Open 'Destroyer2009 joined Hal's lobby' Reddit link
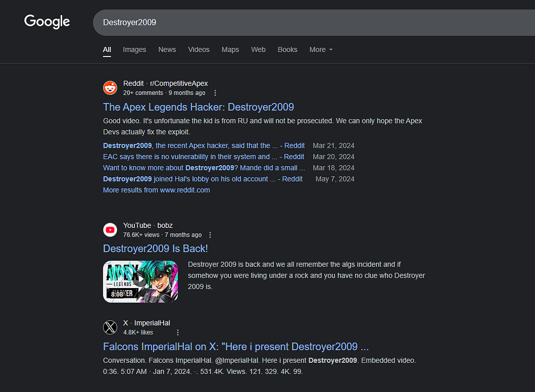Viewport: 535px width, 392px height. click(x=203, y=179)
